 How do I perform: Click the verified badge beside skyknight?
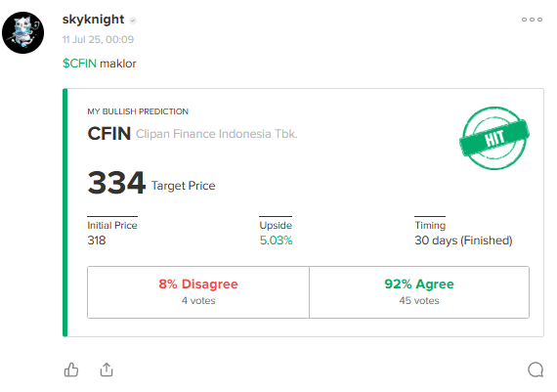click(x=133, y=21)
